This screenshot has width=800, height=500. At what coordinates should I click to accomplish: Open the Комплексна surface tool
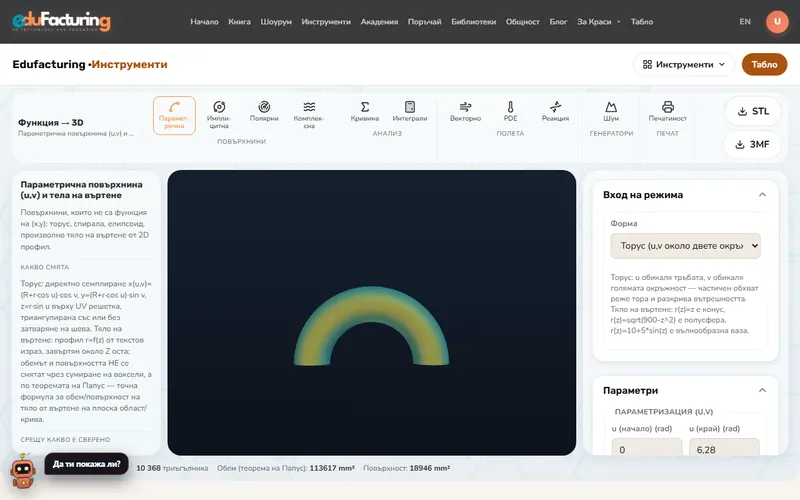pyautogui.click(x=309, y=115)
